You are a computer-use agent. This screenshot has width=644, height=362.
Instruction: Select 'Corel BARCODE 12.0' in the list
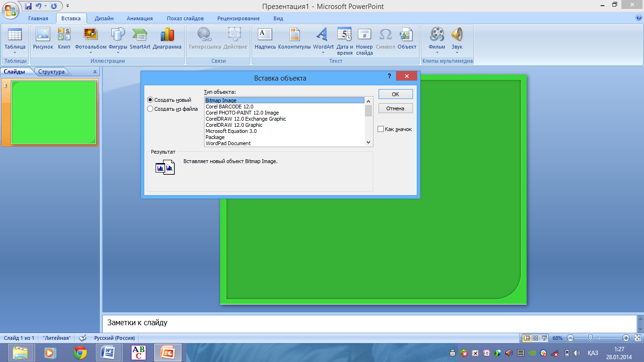(284, 107)
